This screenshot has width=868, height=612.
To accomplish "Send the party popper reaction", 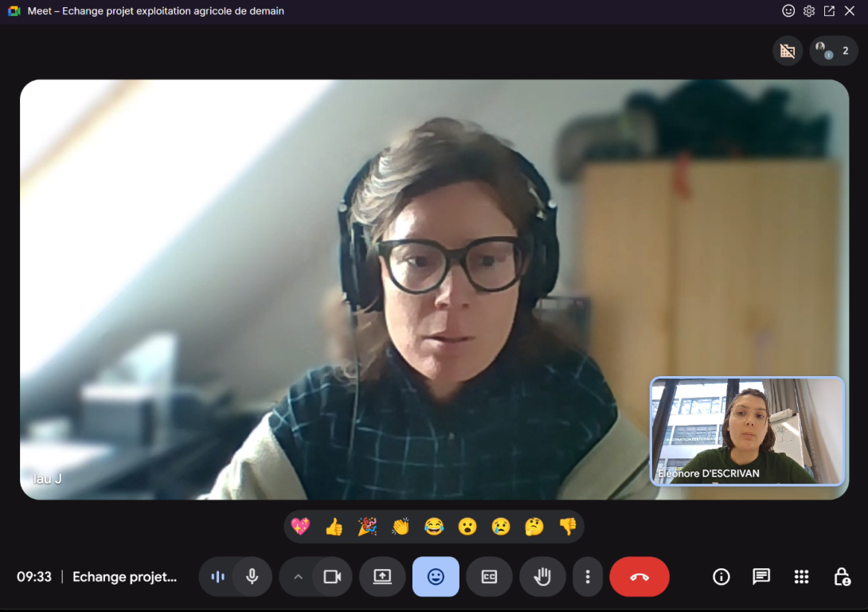I will (x=367, y=526).
